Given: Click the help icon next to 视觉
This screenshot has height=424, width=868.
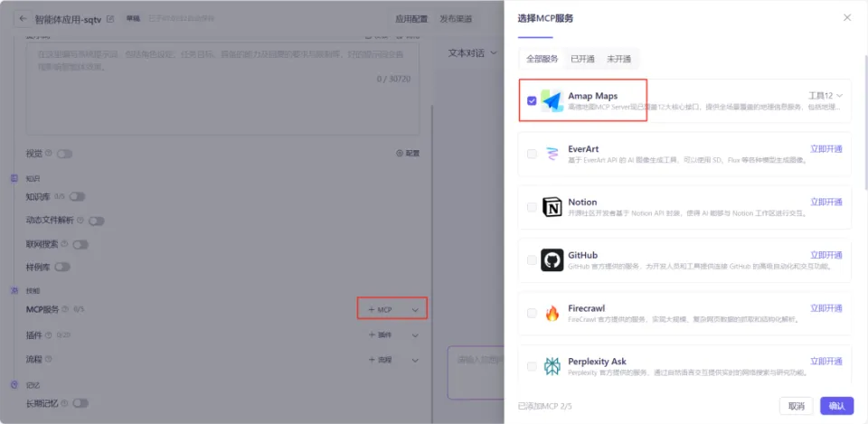Looking at the screenshot, I should click(48, 154).
